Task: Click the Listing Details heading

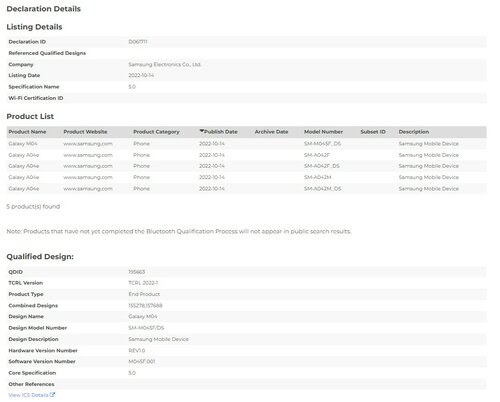Action: coord(34,27)
